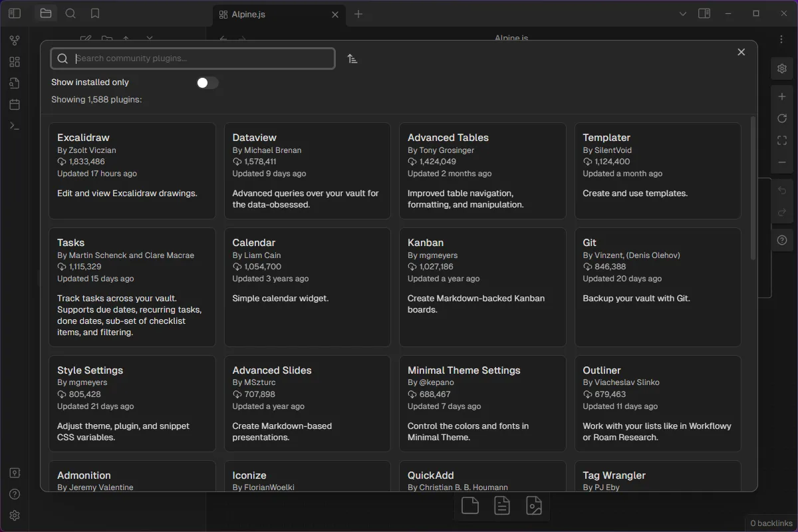Click the magnifier icon in the search field

62,59
